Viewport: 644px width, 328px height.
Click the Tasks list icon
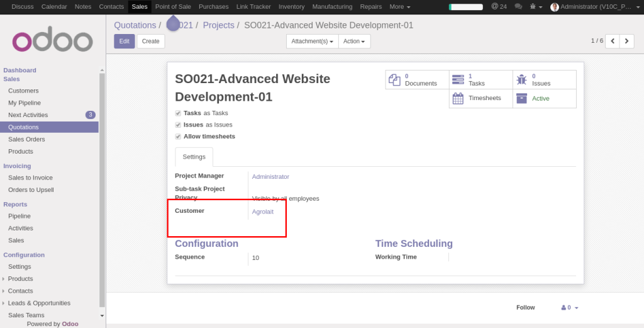[458, 80]
